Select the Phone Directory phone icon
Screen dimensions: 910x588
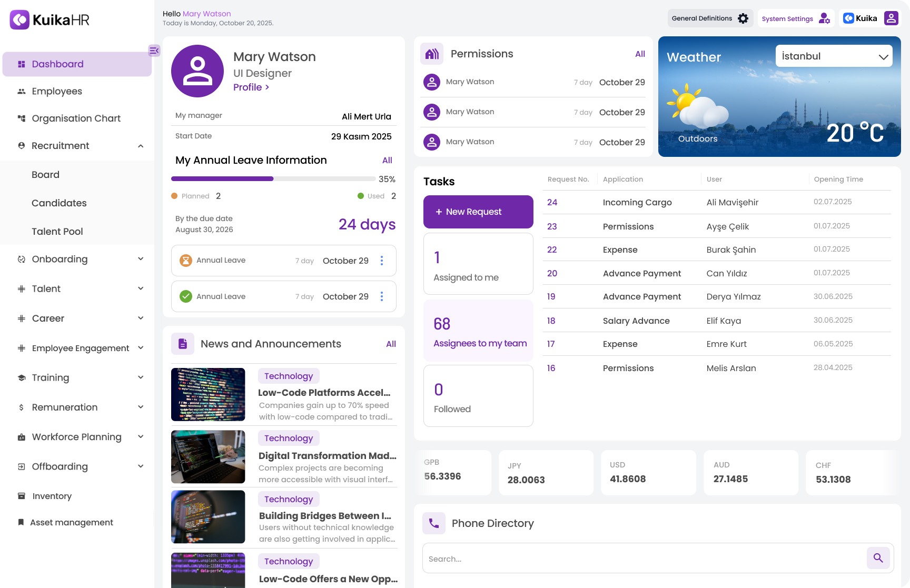click(x=433, y=523)
